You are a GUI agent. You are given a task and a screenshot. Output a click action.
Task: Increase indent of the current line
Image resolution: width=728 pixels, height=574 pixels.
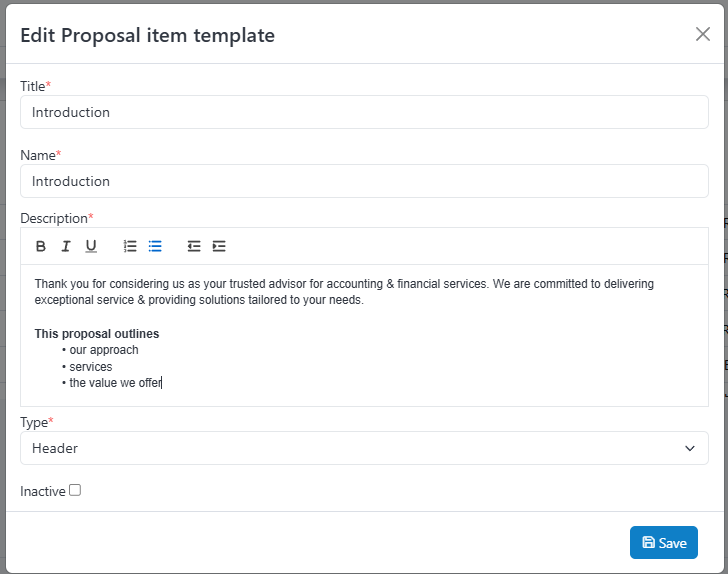(x=219, y=246)
